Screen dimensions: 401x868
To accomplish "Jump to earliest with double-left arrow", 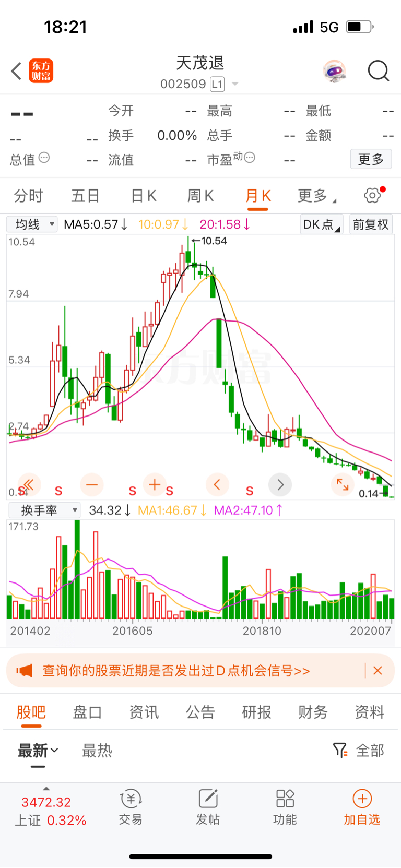I will click(28, 485).
